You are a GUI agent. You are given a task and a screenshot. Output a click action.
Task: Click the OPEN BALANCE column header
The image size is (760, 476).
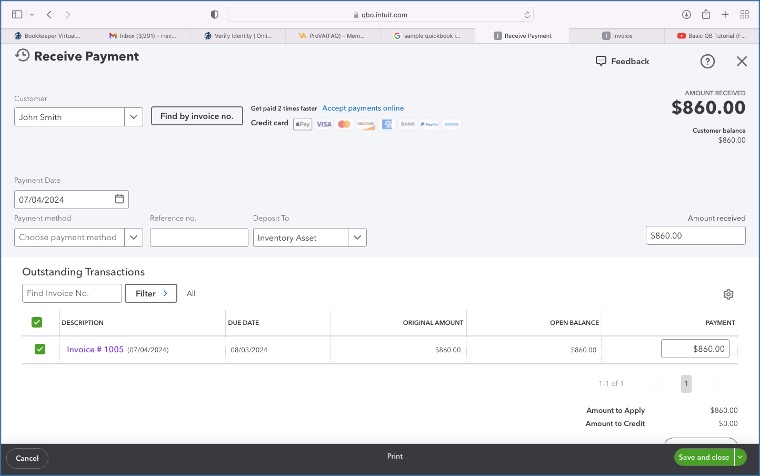[x=574, y=322]
